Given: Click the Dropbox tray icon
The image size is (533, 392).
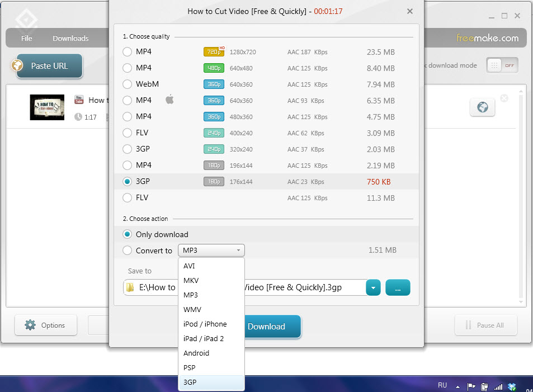Looking at the screenshot, I should (x=512, y=386).
